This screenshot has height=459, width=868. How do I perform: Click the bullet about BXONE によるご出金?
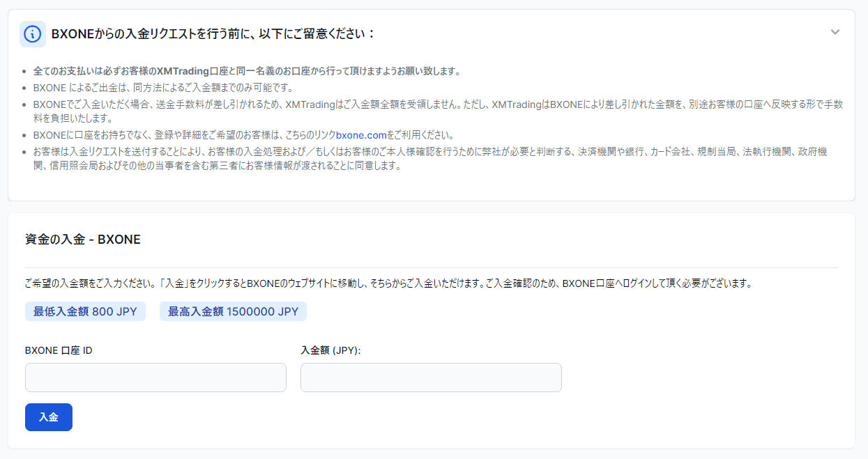point(163,88)
